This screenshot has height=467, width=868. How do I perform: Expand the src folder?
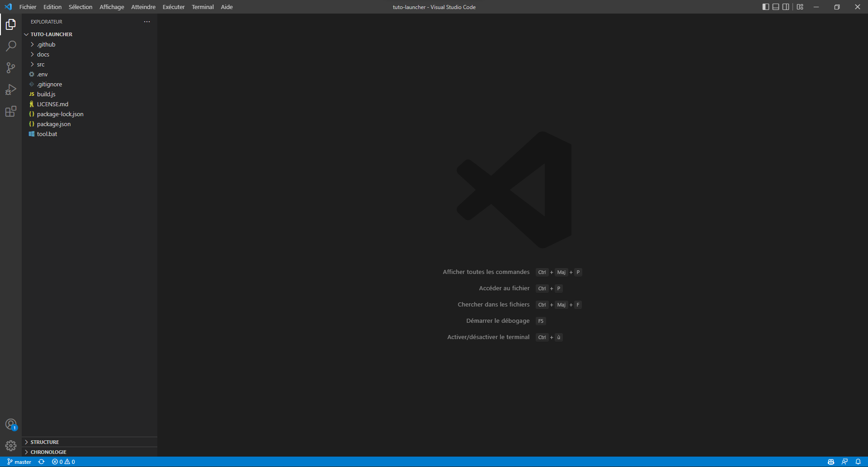pos(90,64)
